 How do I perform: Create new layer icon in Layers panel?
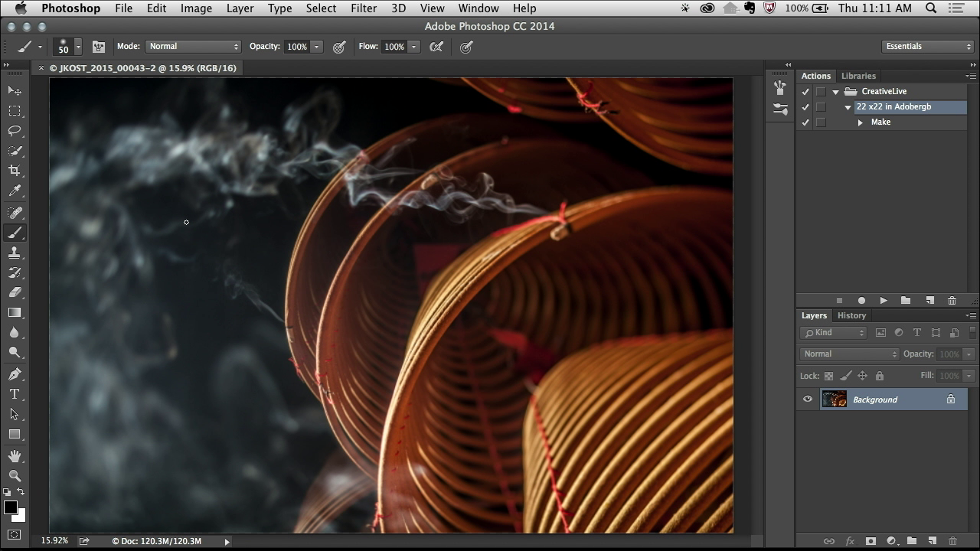pos(932,541)
